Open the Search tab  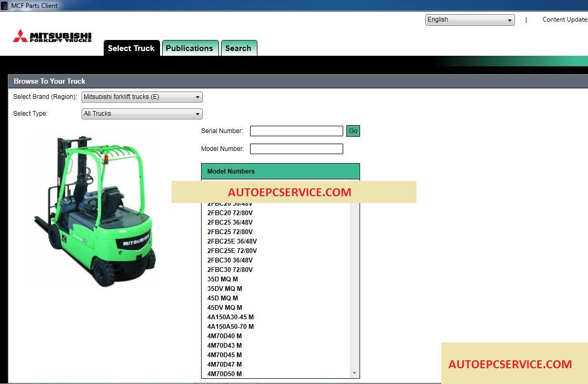click(x=238, y=48)
